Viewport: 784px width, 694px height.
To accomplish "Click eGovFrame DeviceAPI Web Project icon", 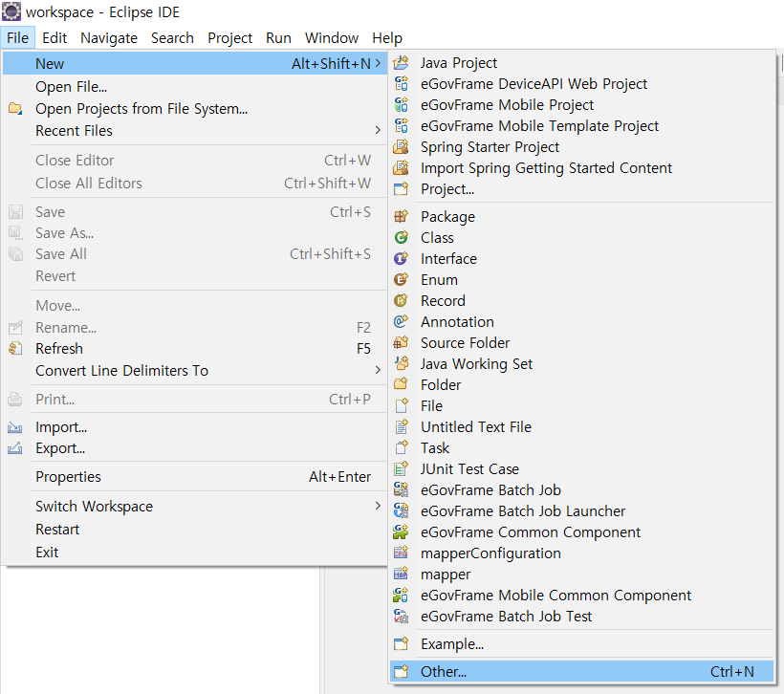I will (401, 84).
